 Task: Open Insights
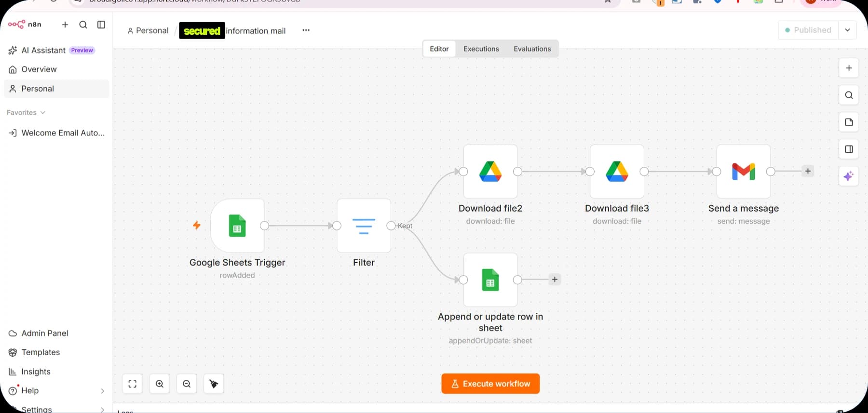click(56, 372)
